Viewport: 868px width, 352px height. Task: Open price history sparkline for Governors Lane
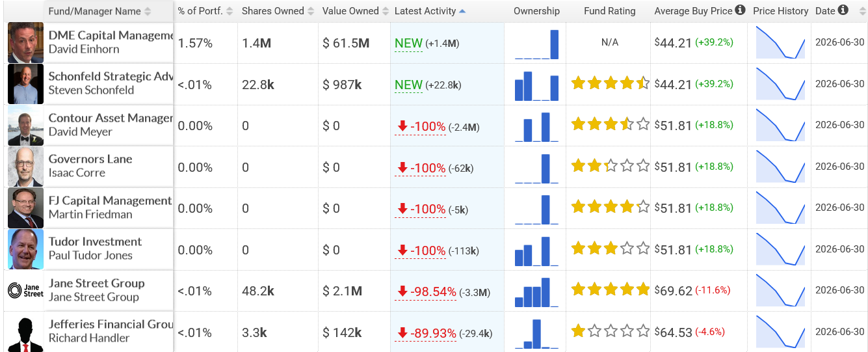point(780,167)
